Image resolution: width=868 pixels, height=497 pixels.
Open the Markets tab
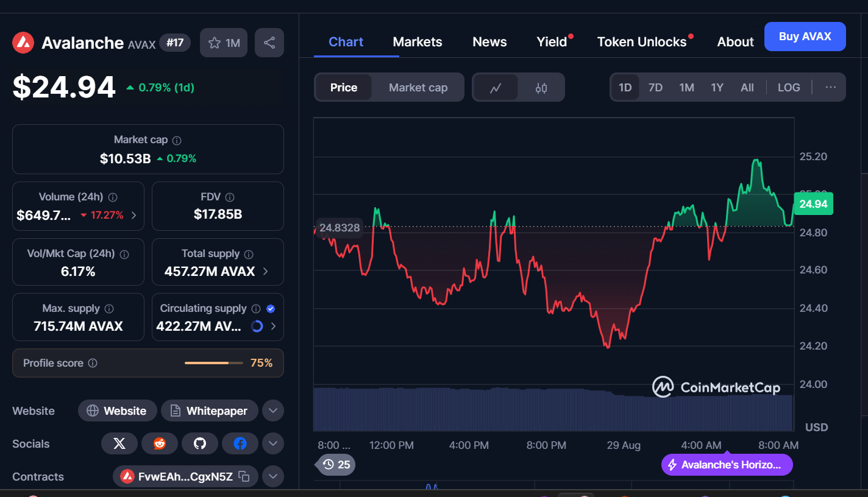[x=418, y=42]
